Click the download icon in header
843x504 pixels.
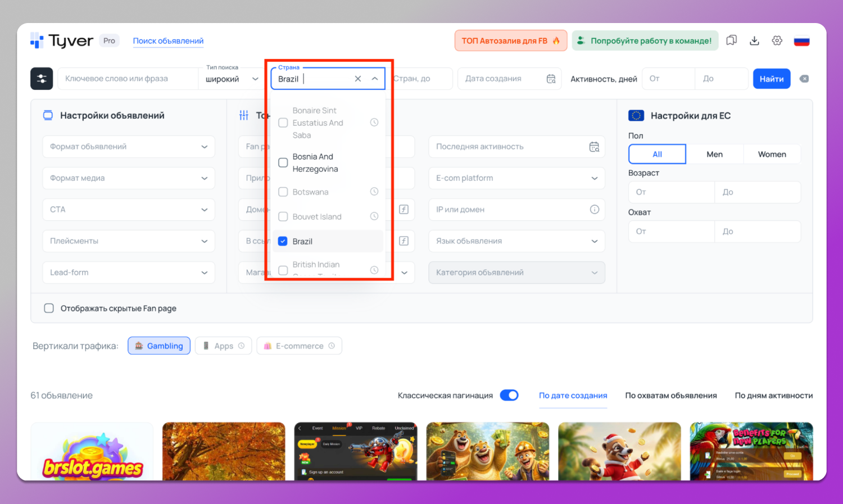pyautogui.click(x=754, y=40)
